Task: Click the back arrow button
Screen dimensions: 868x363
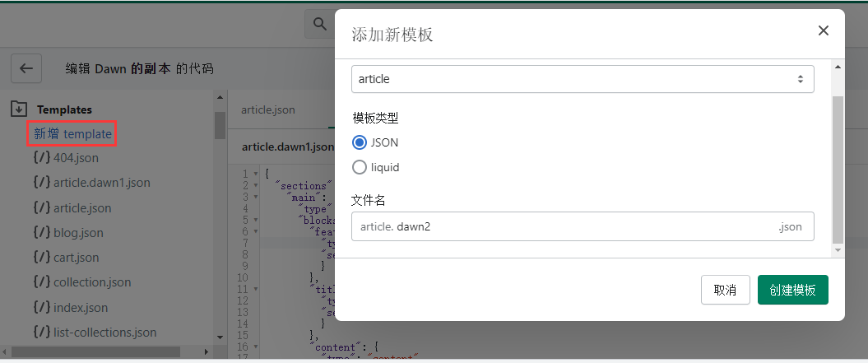Action: (26, 68)
